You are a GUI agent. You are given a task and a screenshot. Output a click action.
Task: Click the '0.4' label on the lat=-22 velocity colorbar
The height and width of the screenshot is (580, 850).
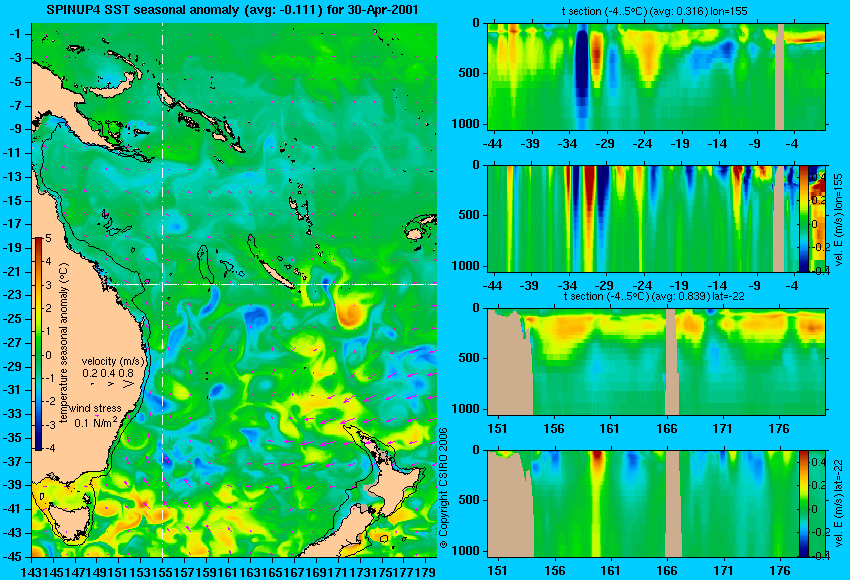[818, 462]
